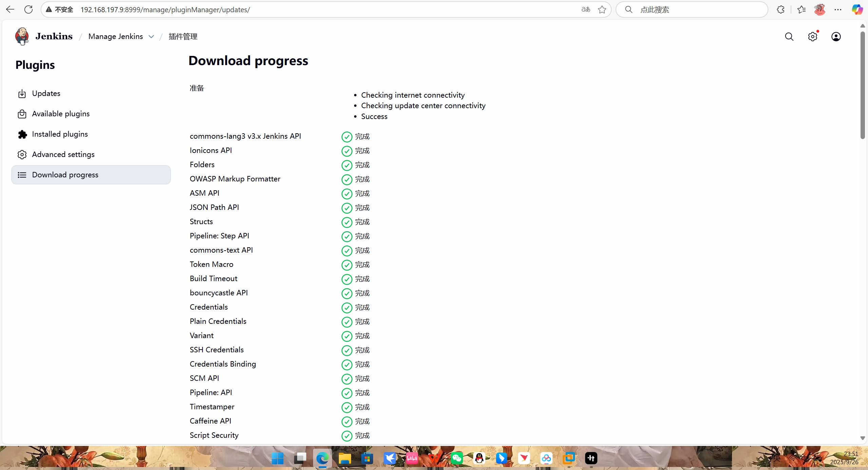
Task: Click the scrollbar down arrow
Action: (863, 438)
